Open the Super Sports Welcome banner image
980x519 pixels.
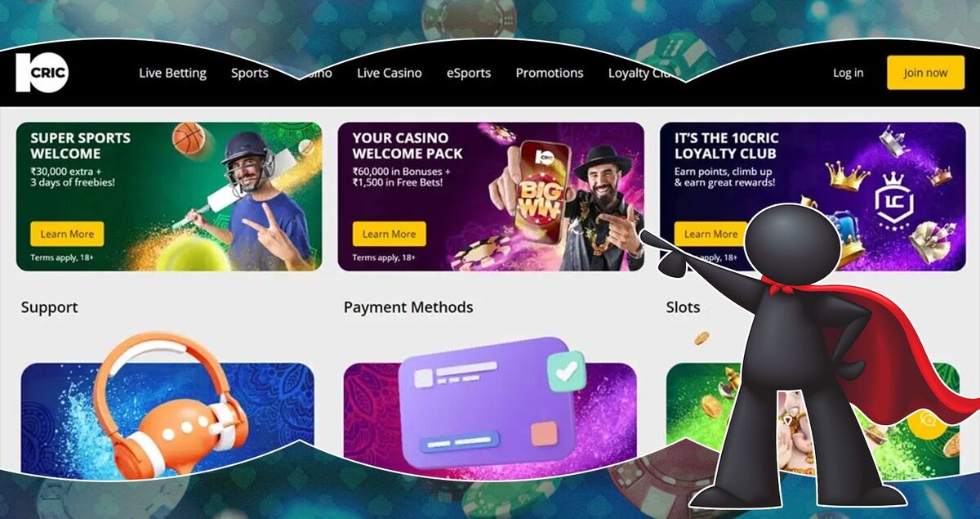coord(169,196)
